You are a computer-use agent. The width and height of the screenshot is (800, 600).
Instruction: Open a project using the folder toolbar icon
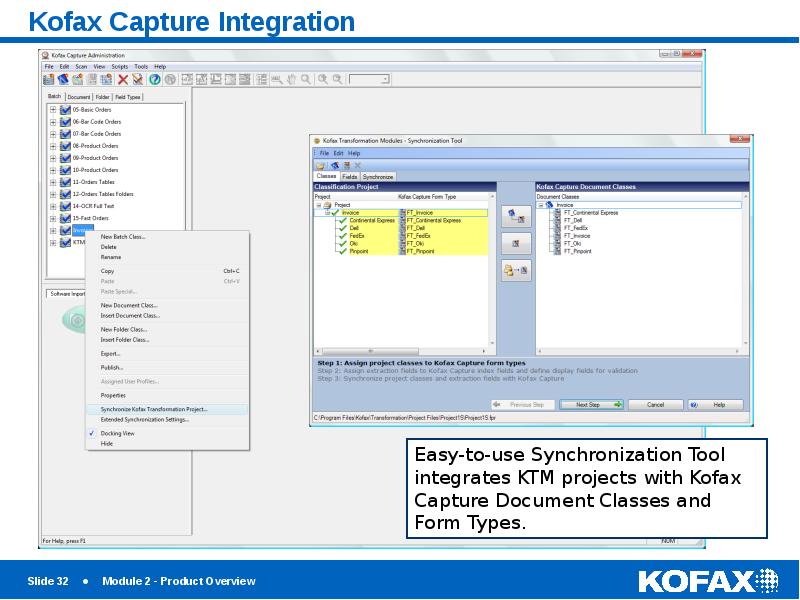click(321, 164)
